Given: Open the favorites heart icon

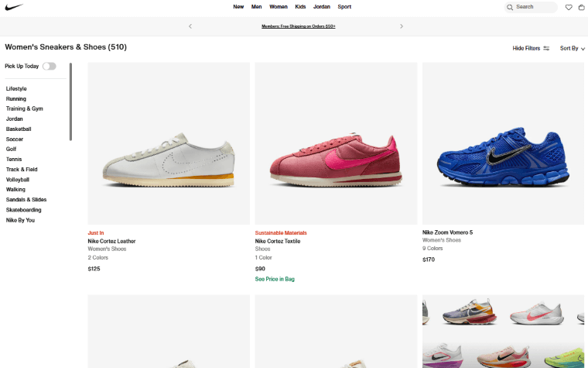Looking at the screenshot, I should coord(569,7).
